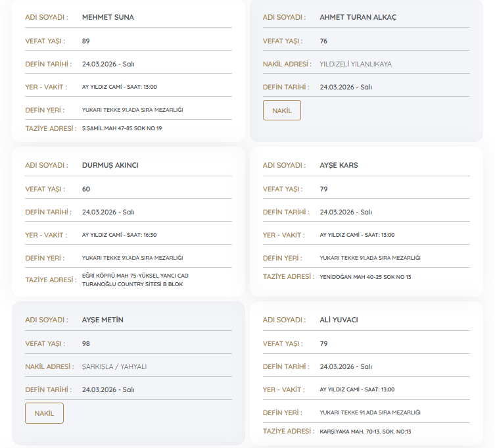Select the name AYŞE METİN
This screenshot has height=448, width=495.
(x=103, y=320)
